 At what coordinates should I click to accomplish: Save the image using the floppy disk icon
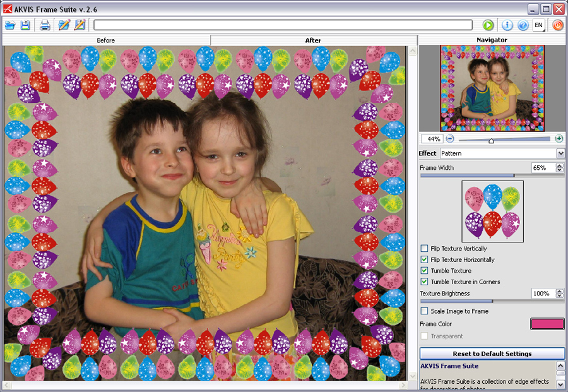[x=25, y=25]
